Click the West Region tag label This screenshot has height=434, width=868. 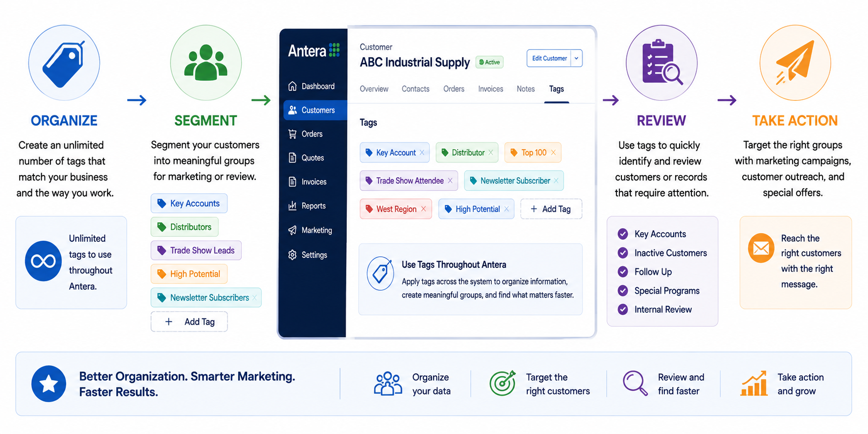[x=396, y=209]
